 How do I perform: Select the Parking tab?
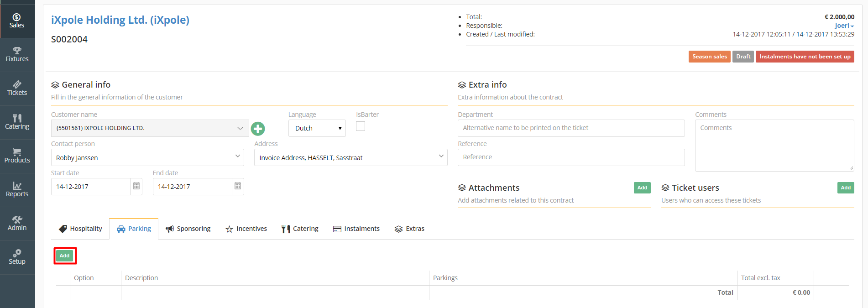tap(134, 229)
